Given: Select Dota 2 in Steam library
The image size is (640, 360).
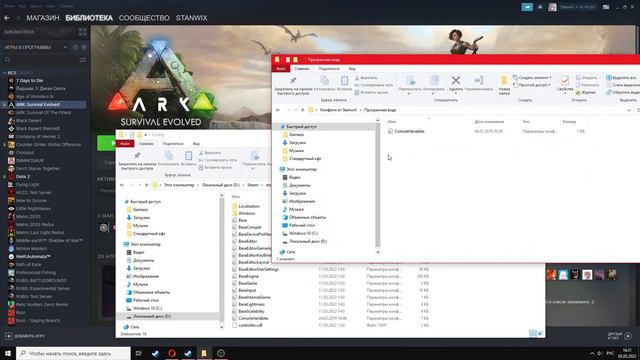Looking at the screenshot, I should coord(22,176).
